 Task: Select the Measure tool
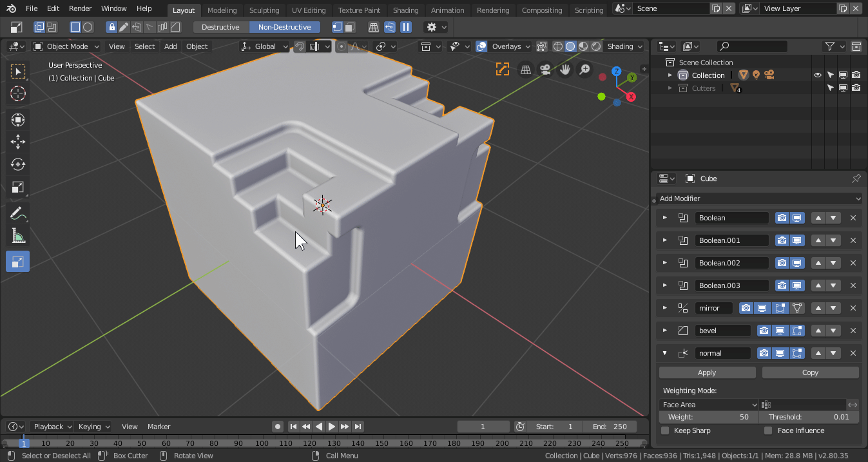tap(18, 236)
